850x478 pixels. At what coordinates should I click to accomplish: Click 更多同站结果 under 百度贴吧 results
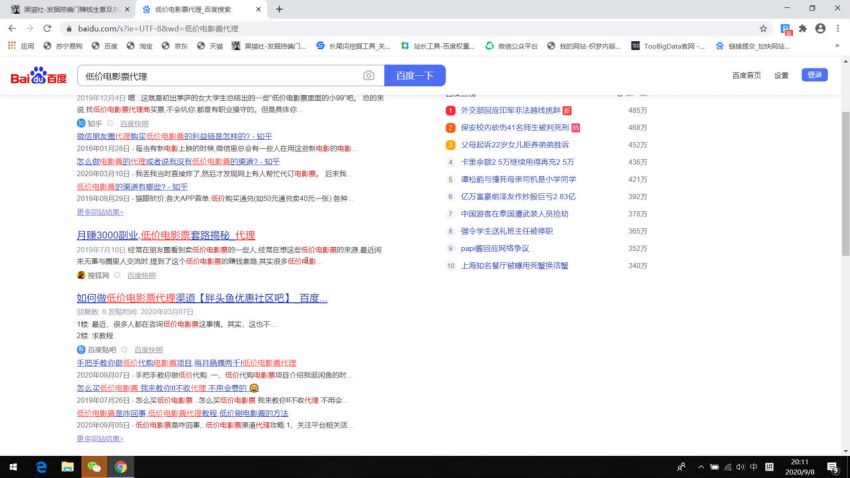click(100, 438)
